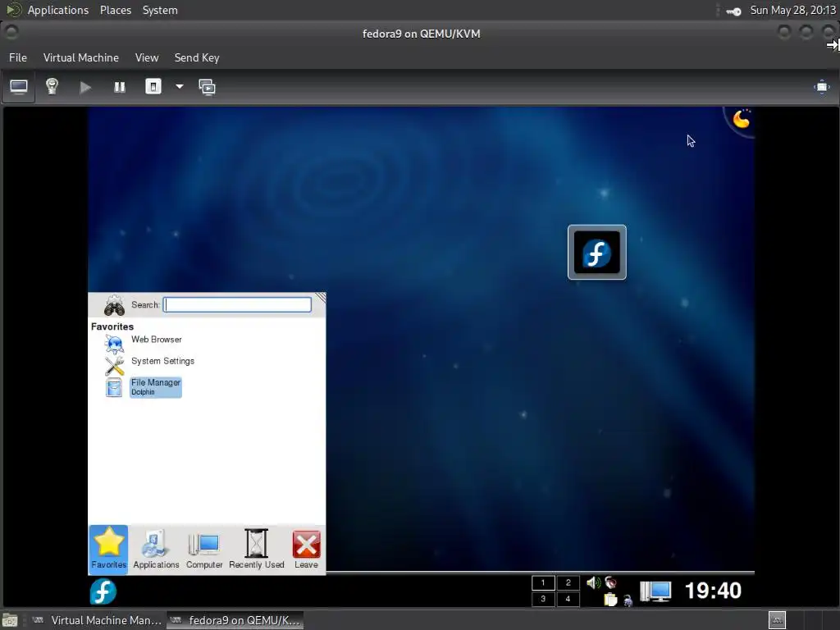
Task: Expand the shutdown options dropdown arrow
Action: point(180,86)
